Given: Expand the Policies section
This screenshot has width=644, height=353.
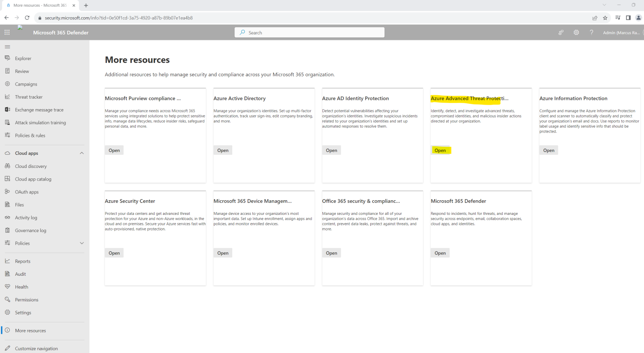Looking at the screenshot, I should coord(82,243).
